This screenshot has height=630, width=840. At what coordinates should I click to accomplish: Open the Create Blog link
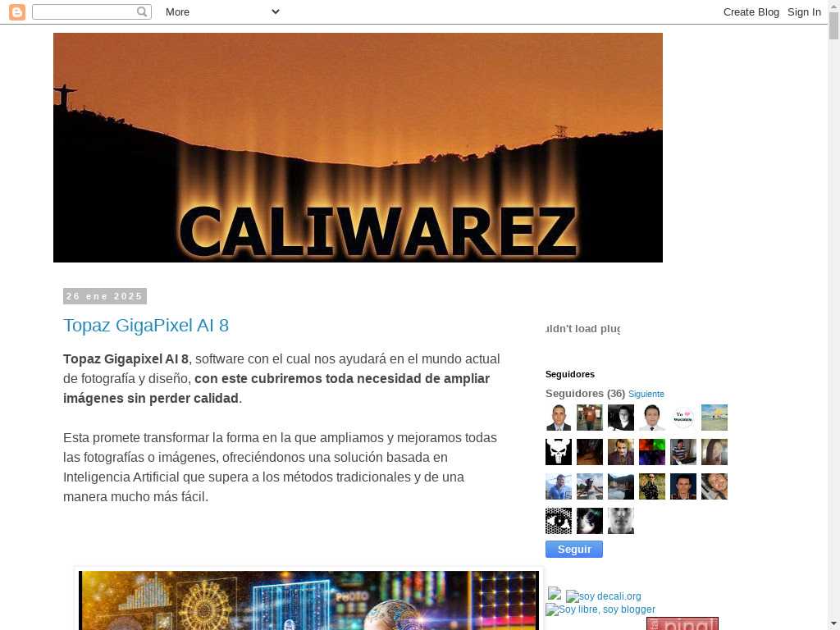tap(751, 11)
